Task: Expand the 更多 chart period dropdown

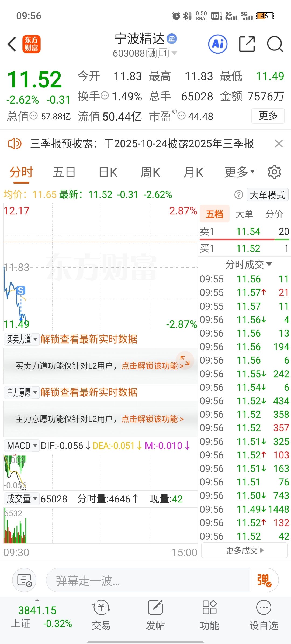Action: (x=240, y=172)
